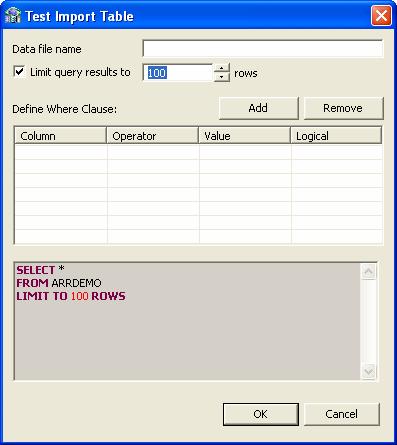Click scroll up arrow in SQL preview

tap(369, 272)
